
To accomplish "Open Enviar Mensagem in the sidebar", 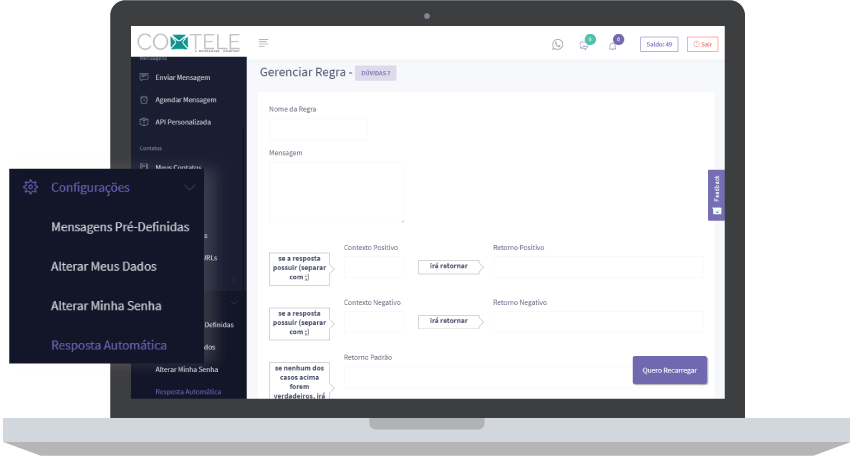I will click(183, 78).
